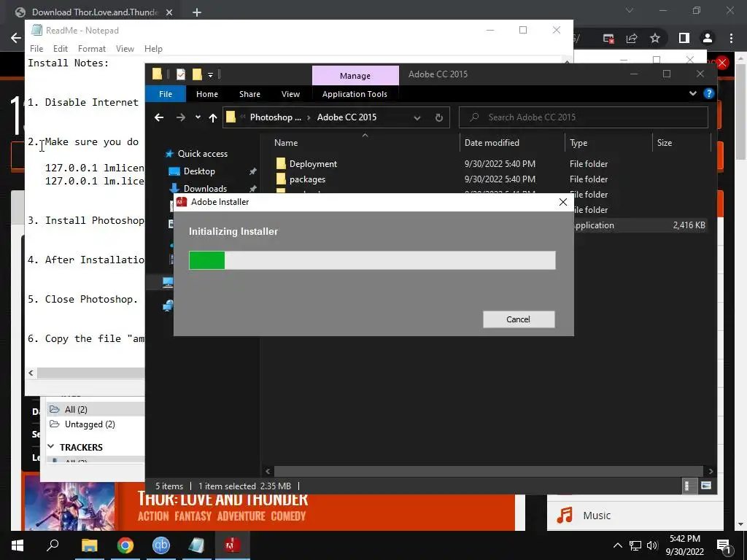
Task: Open recent locations dropdown in Explorer
Action: (198, 117)
